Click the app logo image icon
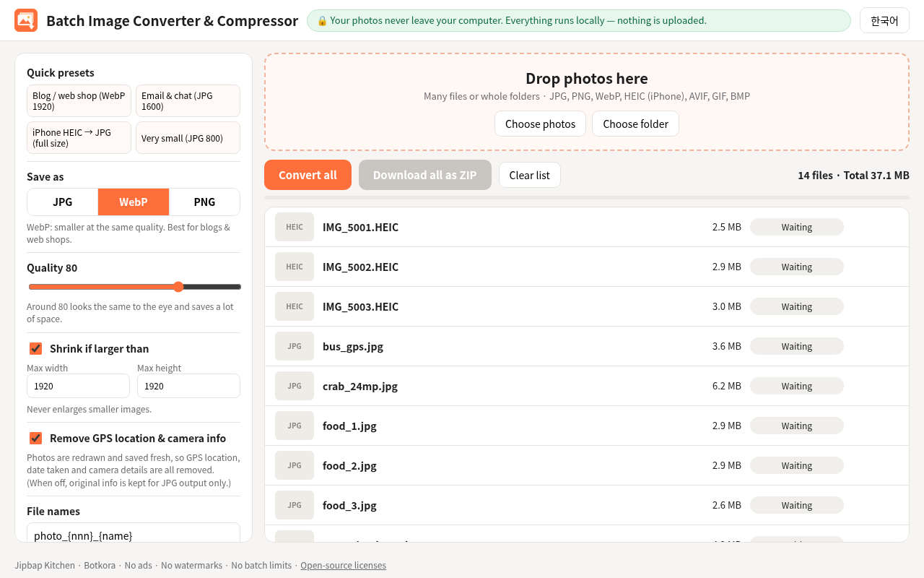 click(26, 20)
